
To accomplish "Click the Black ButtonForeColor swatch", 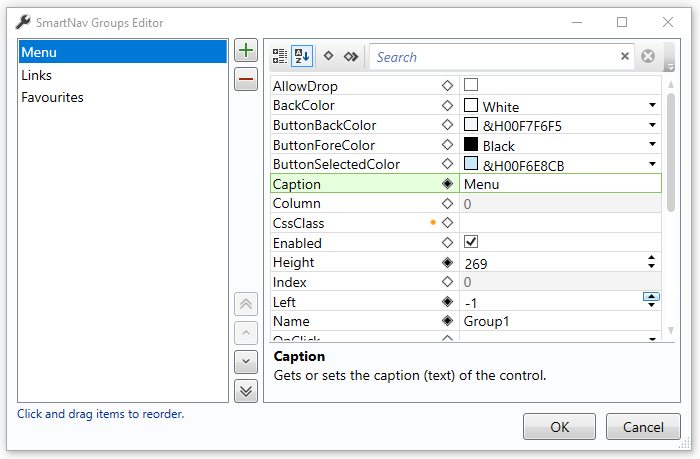I will (x=471, y=144).
